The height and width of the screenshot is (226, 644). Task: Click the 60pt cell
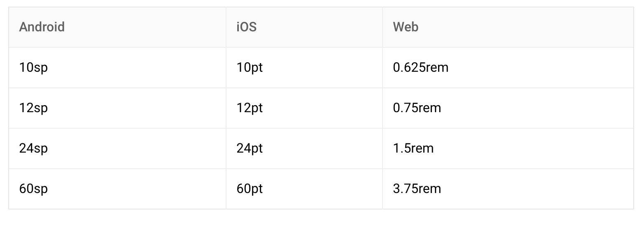pos(304,189)
